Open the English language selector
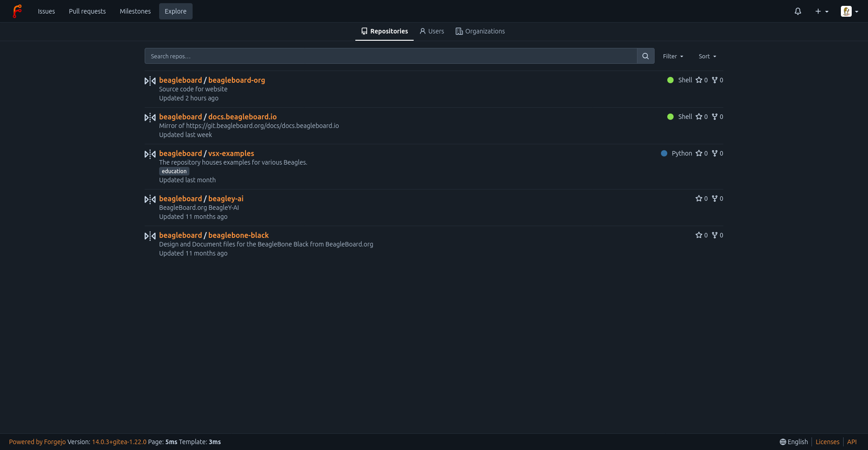868x450 pixels. click(x=793, y=442)
